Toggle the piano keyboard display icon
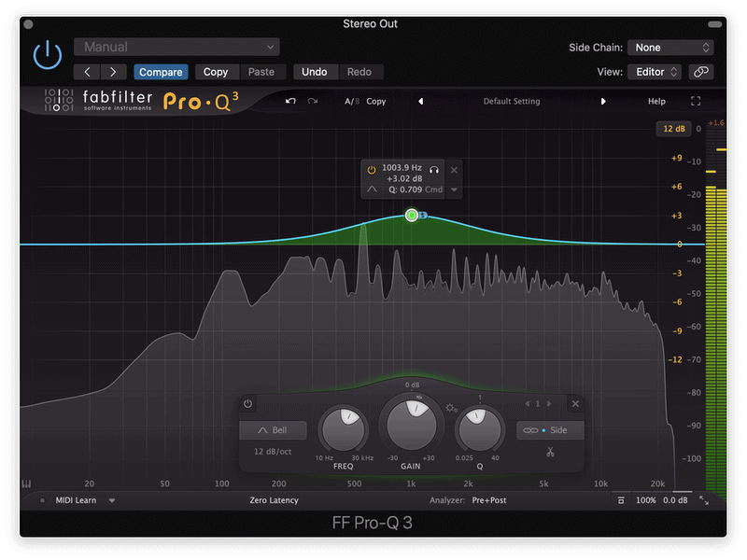 pyautogui.click(x=26, y=483)
